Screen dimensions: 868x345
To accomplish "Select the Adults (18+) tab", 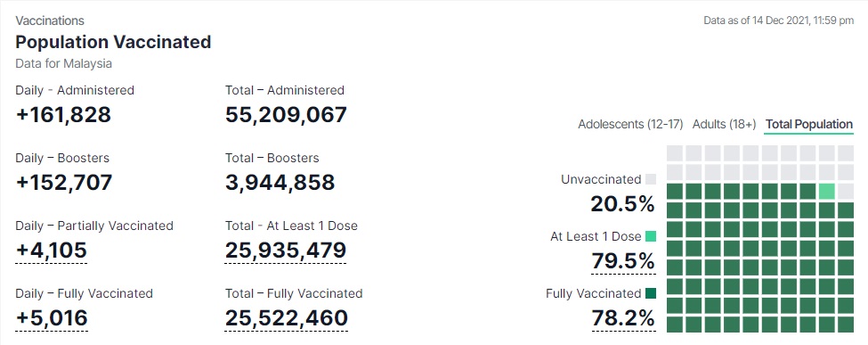I will [724, 124].
